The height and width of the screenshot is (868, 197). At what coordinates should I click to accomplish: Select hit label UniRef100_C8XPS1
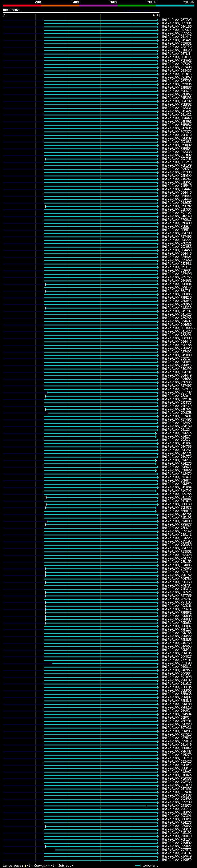point(177,264)
